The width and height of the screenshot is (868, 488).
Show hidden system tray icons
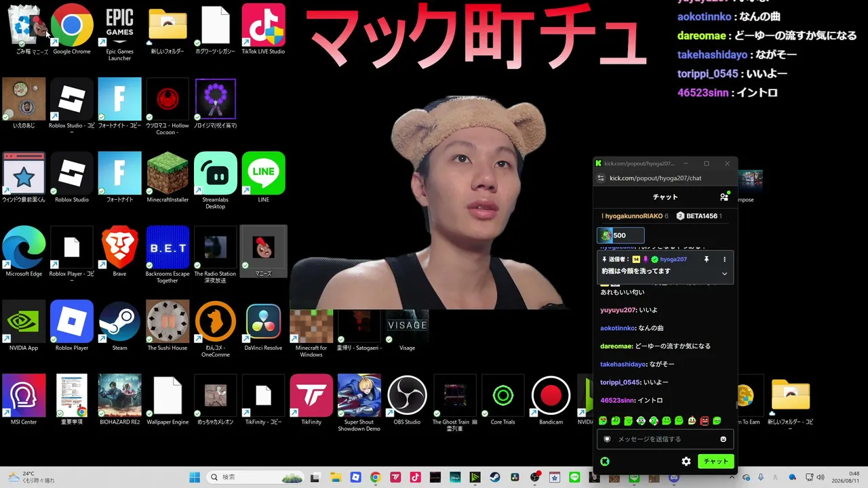pos(732,477)
